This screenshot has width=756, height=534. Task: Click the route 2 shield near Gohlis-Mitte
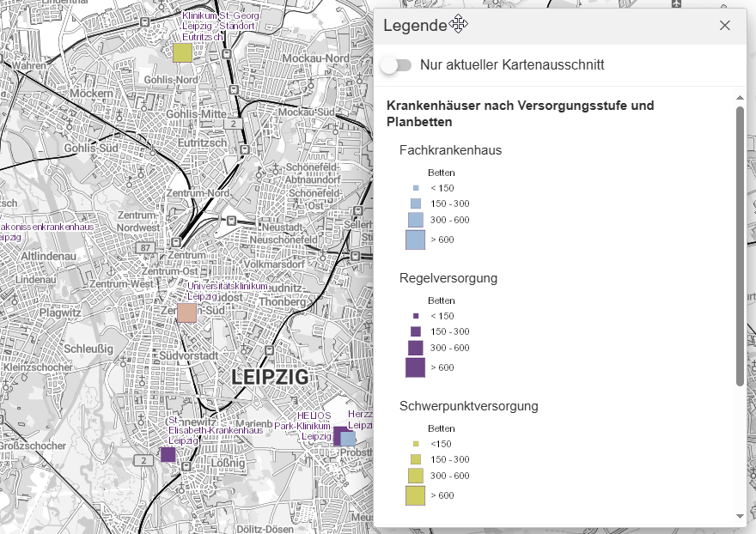pyautogui.click(x=234, y=123)
